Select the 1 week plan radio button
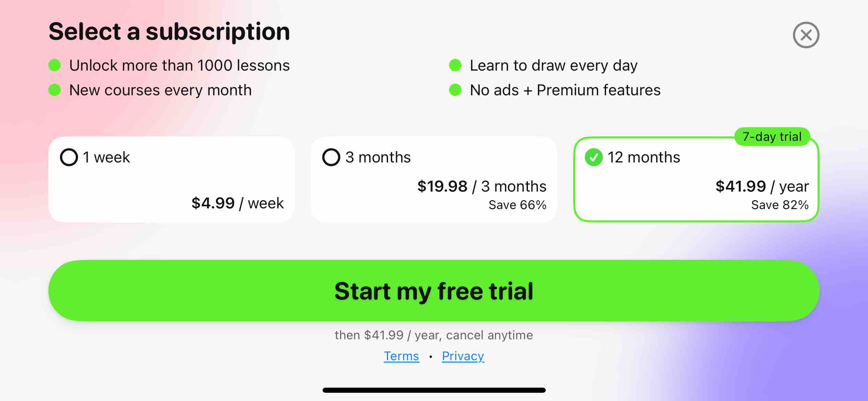 (69, 157)
